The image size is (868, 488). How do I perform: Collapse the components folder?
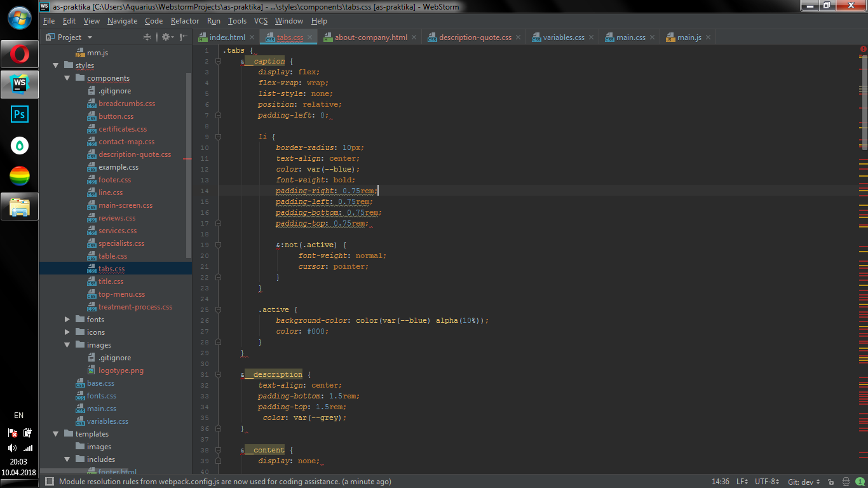[x=67, y=78]
